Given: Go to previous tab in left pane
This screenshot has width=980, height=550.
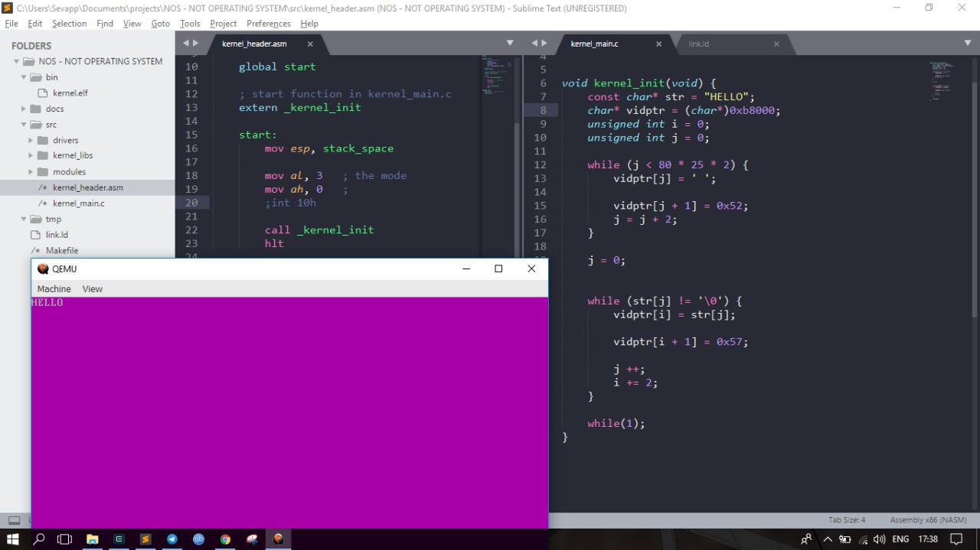Looking at the screenshot, I should [186, 43].
